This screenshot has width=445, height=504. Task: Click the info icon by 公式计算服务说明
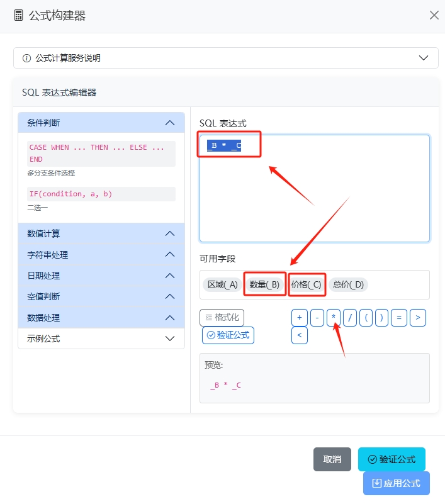tap(26, 58)
